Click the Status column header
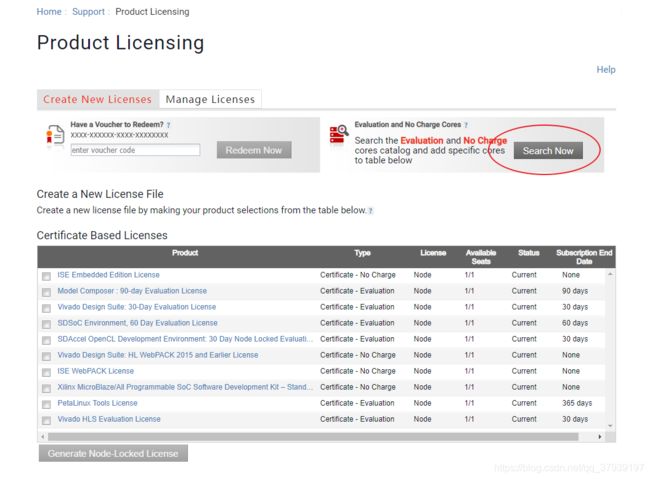 [x=529, y=253]
